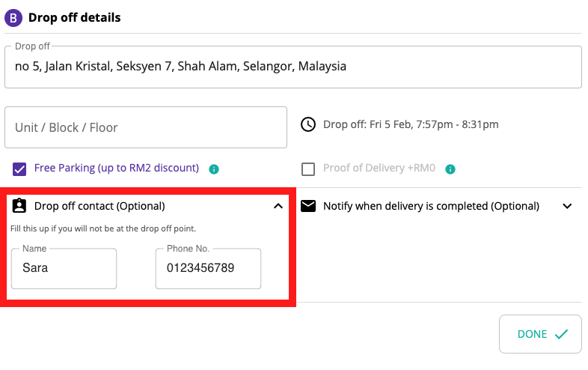Enable Proof of Delivery checkbox
The height and width of the screenshot is (370, 588).
pos(308,169)
